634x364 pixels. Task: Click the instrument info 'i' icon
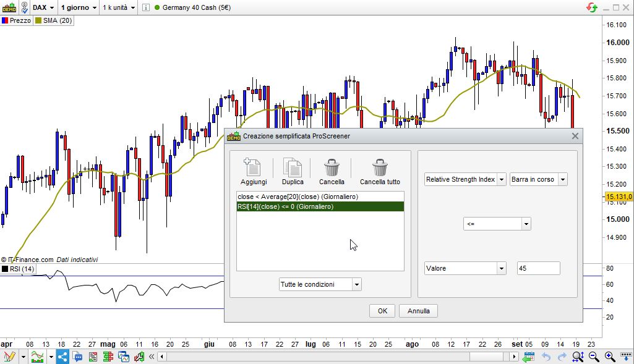tap(145, 7)
